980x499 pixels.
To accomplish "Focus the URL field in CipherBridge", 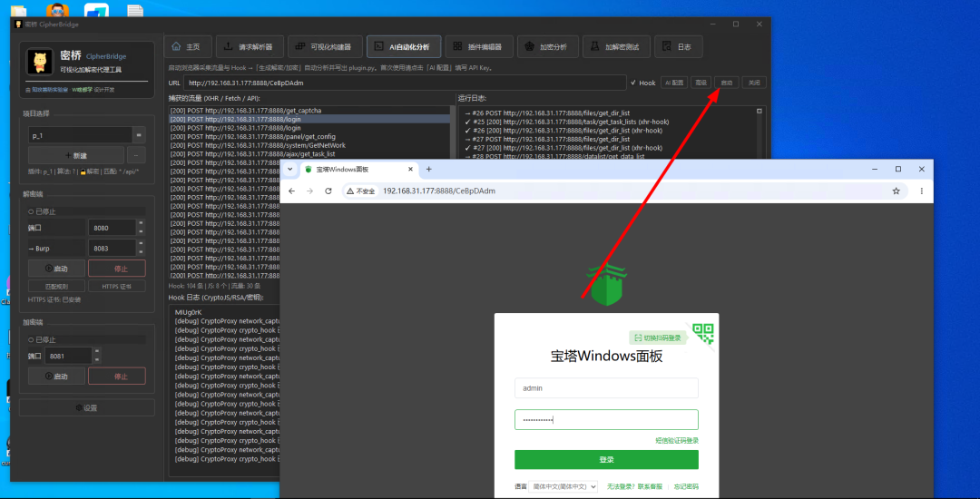I will coord(405,83).
